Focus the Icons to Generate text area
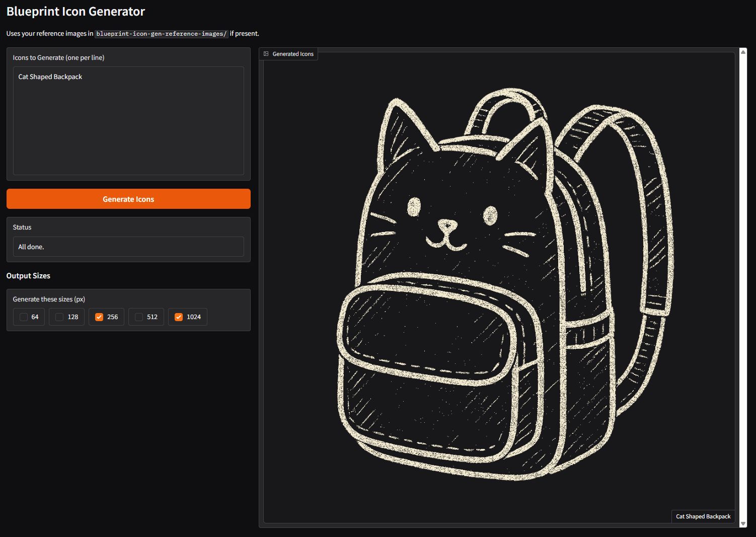This screenshot has width=756, height=537. 128,131
